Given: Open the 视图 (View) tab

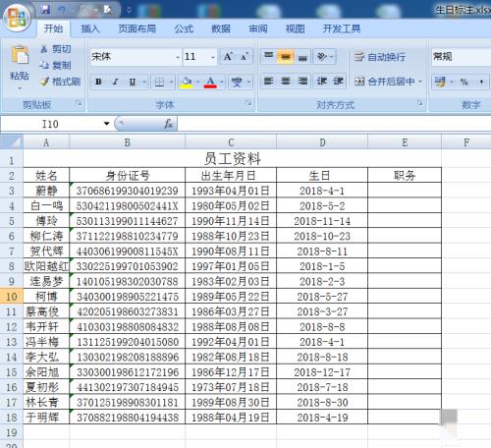Looking at the screenshot, I should (x=295, y=28).
